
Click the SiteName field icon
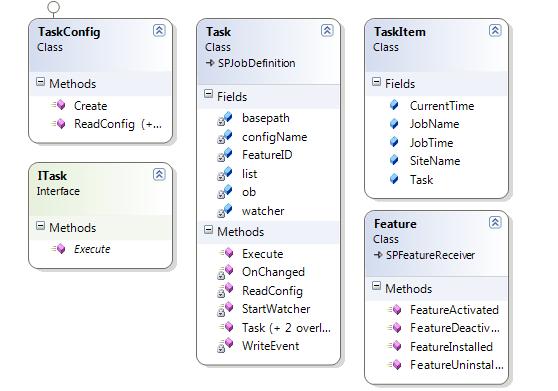click(394, 160)
